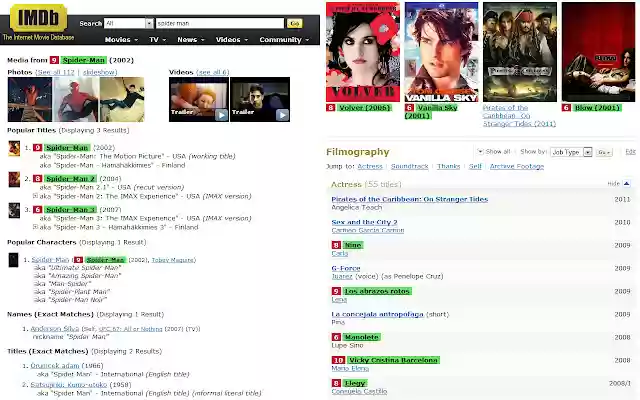Screen dimensions: 640x400
Task: Click the IMDb logo
Action: [38, 18]
